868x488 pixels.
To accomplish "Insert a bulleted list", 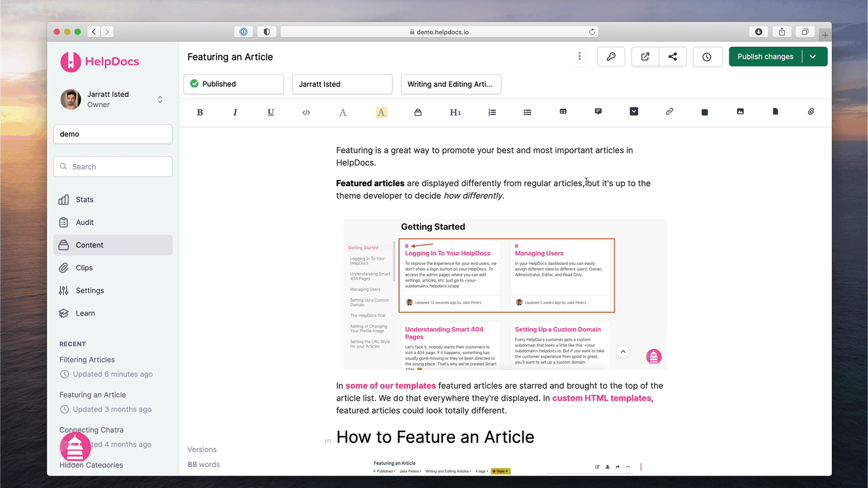I will pos(527,112).
